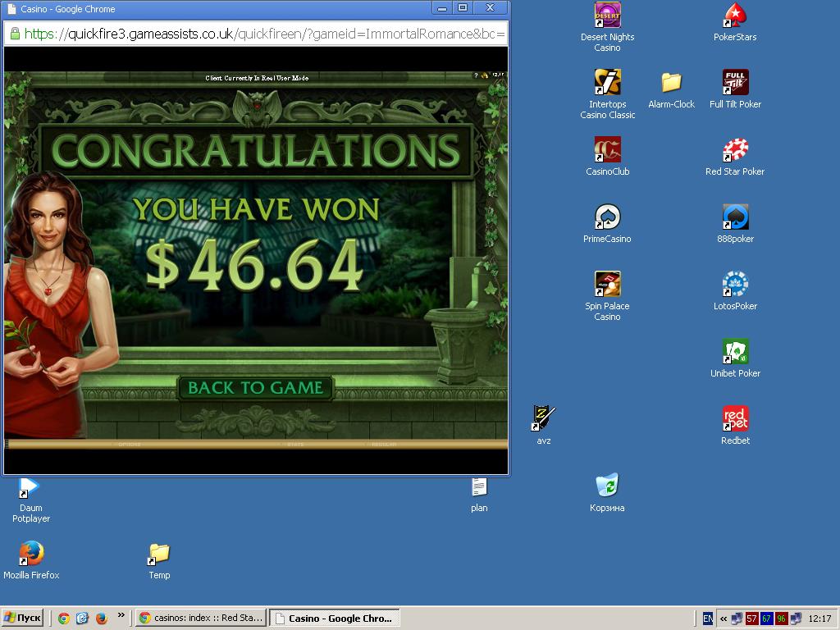
Task: Open Intertops Casino Classic shortcut
Action: 607,94
